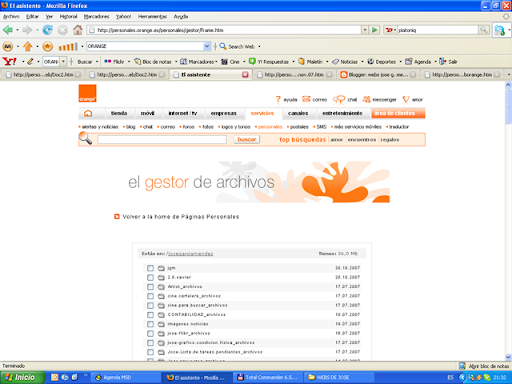The height and width of the screenshot is (384, 512).
Task: Stop loading with the stop icon
Action: click(x=63, y=30)
